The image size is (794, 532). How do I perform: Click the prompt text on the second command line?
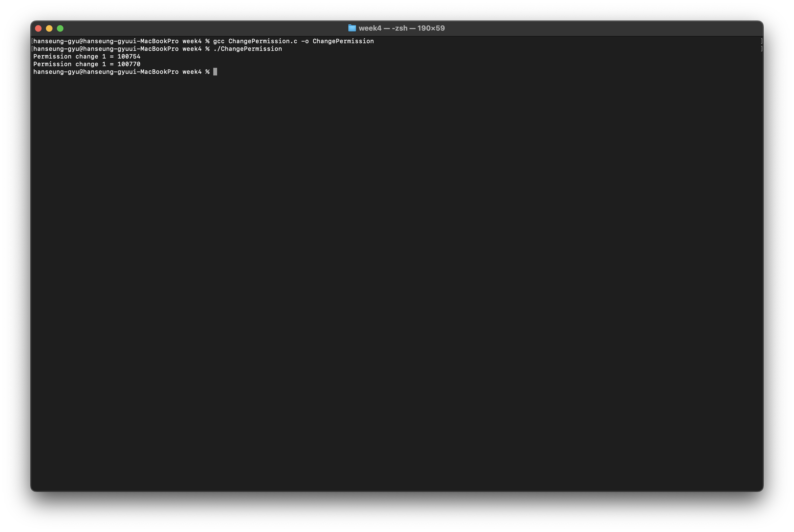tap(121, 49)
